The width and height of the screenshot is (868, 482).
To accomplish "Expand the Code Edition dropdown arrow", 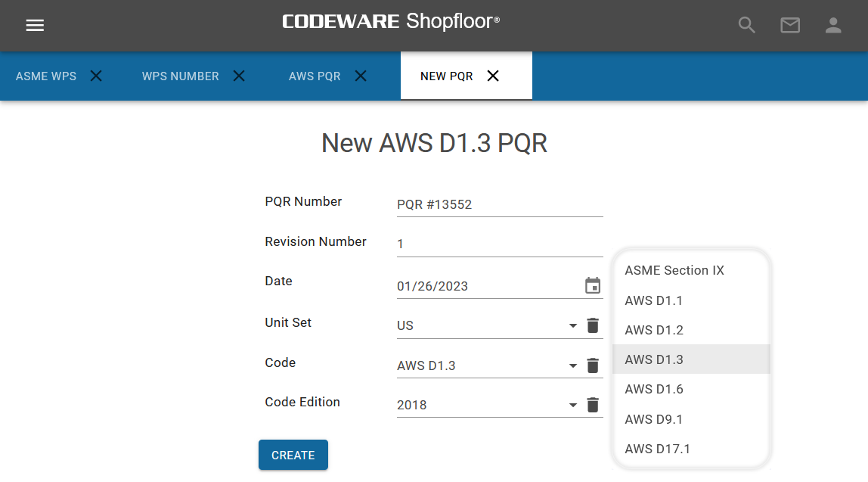I will point(573,405).
